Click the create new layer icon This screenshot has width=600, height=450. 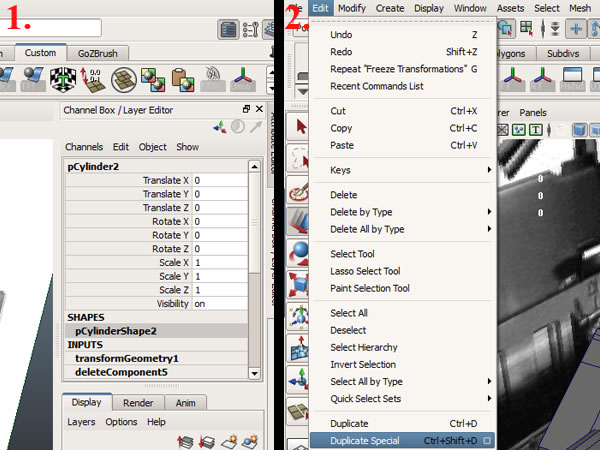coord(231,441)
